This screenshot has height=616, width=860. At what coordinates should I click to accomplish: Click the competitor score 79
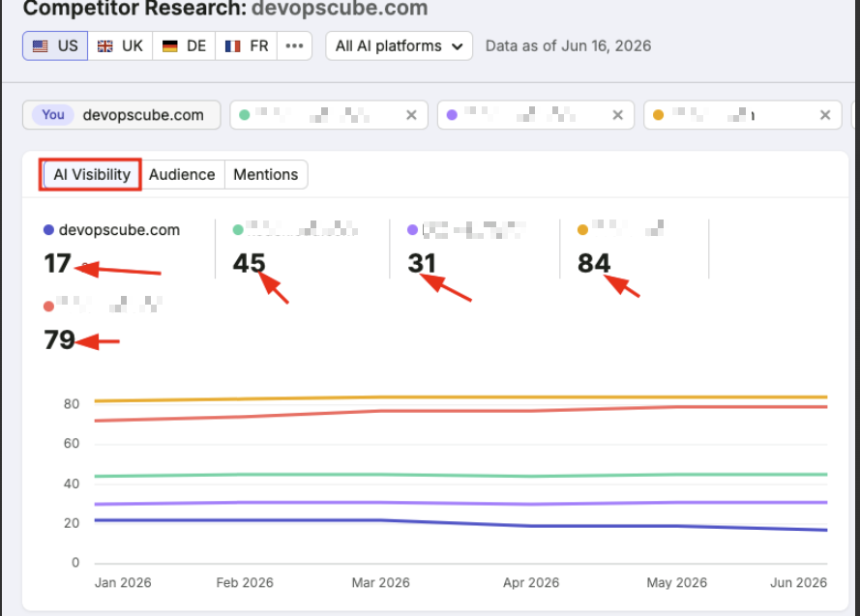59,339
